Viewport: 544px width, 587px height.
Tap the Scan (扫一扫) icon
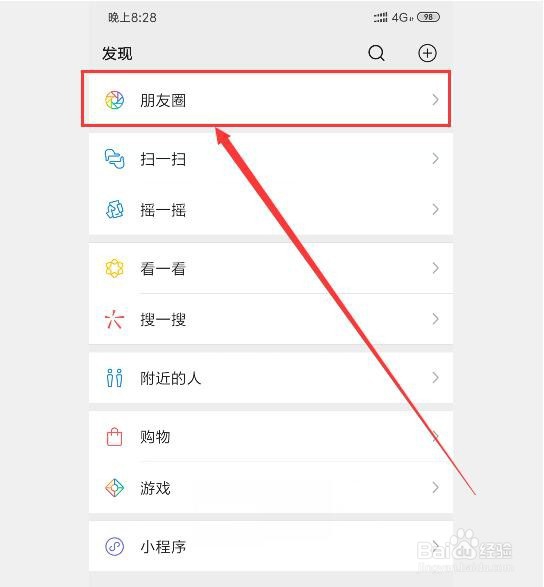click(114, 159)
